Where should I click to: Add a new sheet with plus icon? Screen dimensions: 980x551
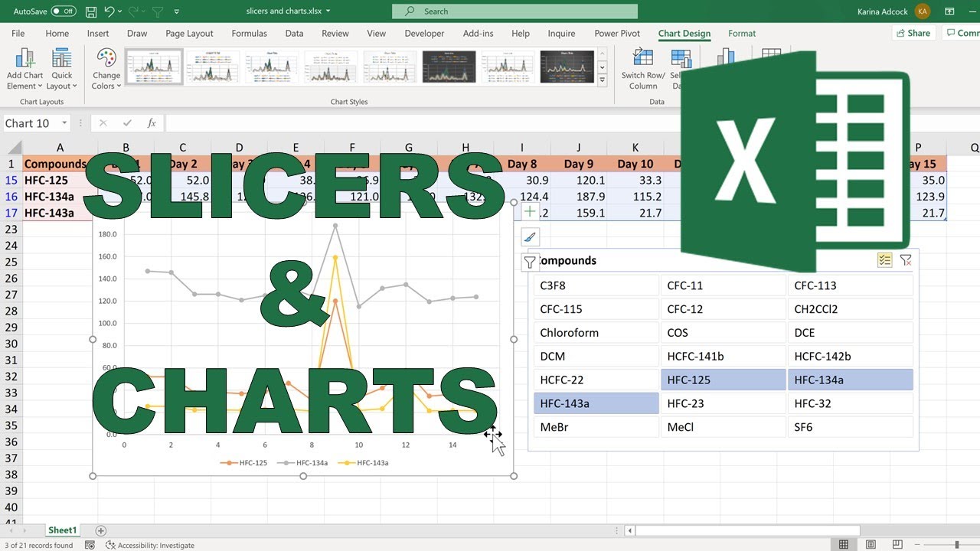pos(100,530)
